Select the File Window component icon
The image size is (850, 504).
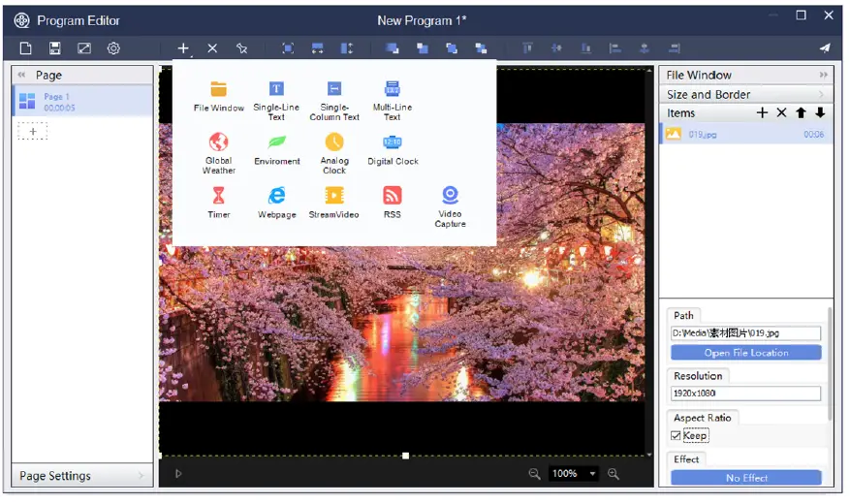click(x=219, y=90)
